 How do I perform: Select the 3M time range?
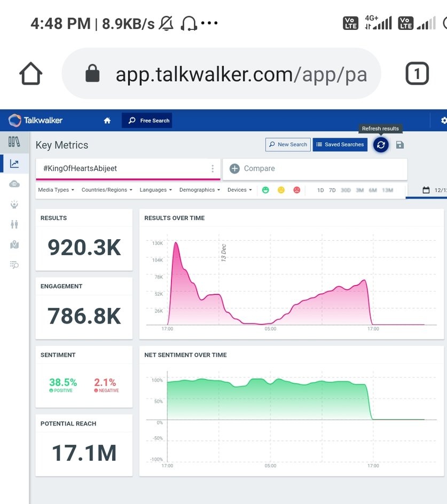[x=359, y=190]
